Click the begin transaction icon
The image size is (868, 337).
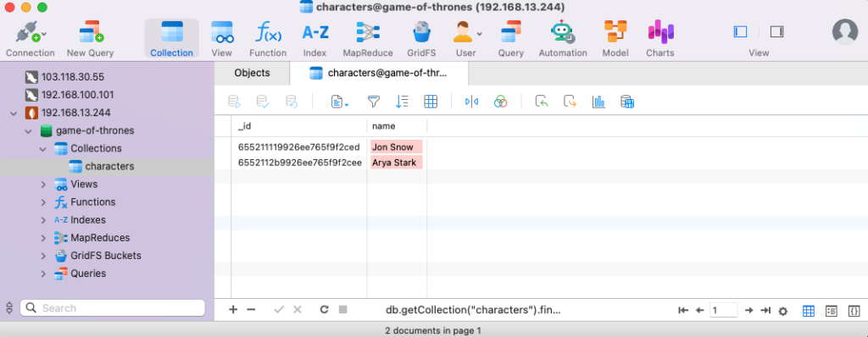click(234, 102)
